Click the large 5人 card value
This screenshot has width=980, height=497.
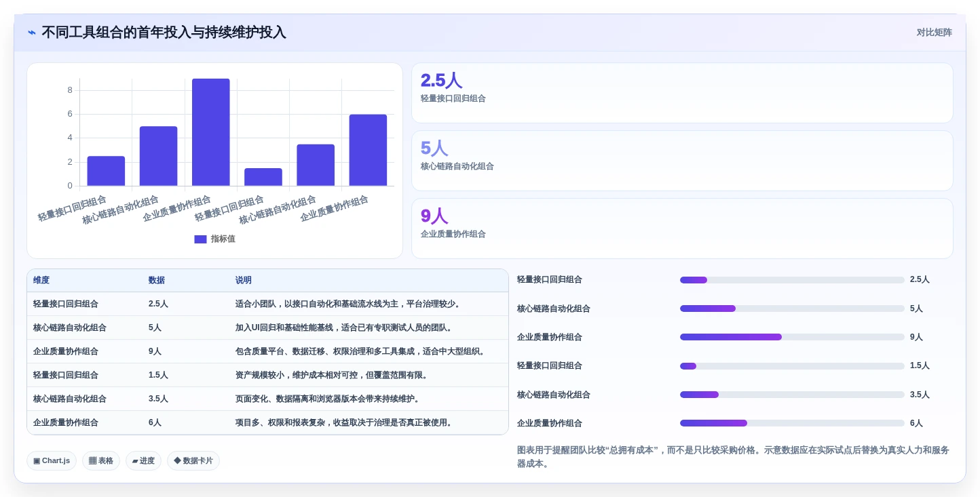coord(434,148)
